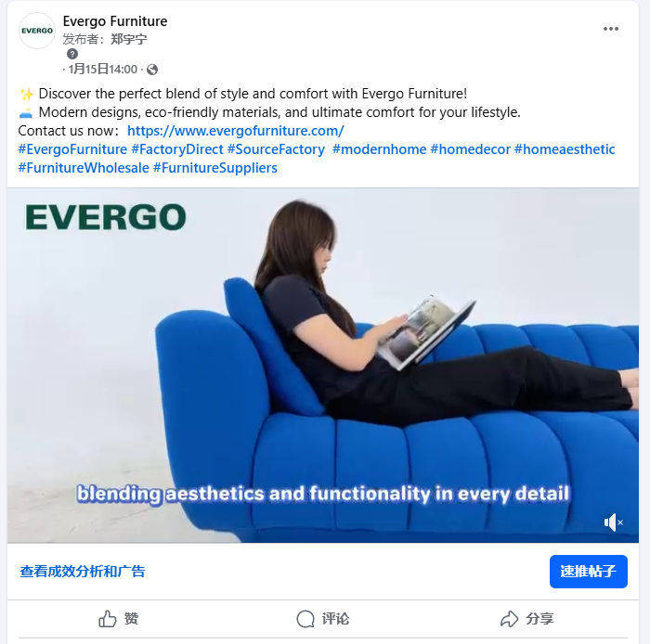Click the thumbs-up like icon

tap(107, 619)
